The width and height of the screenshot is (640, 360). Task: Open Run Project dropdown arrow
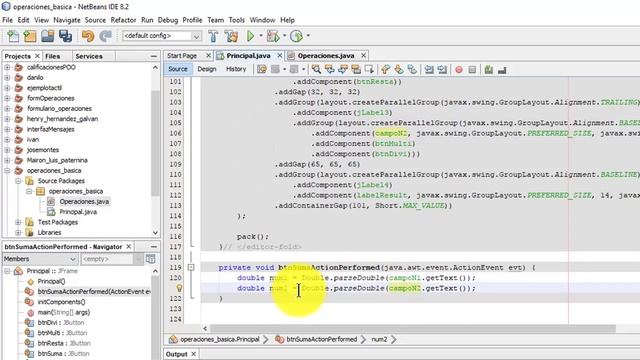pos(261,36)
